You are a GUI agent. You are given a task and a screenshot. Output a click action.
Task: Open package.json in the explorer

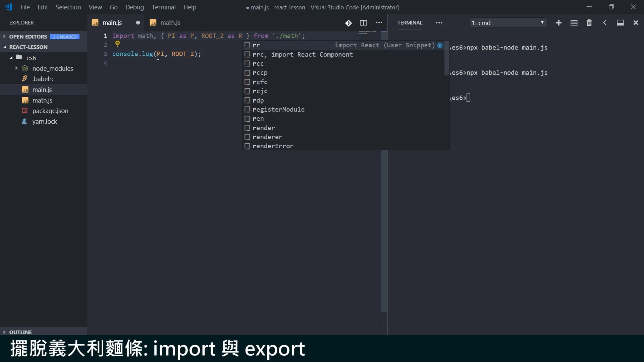pos(50,111)
